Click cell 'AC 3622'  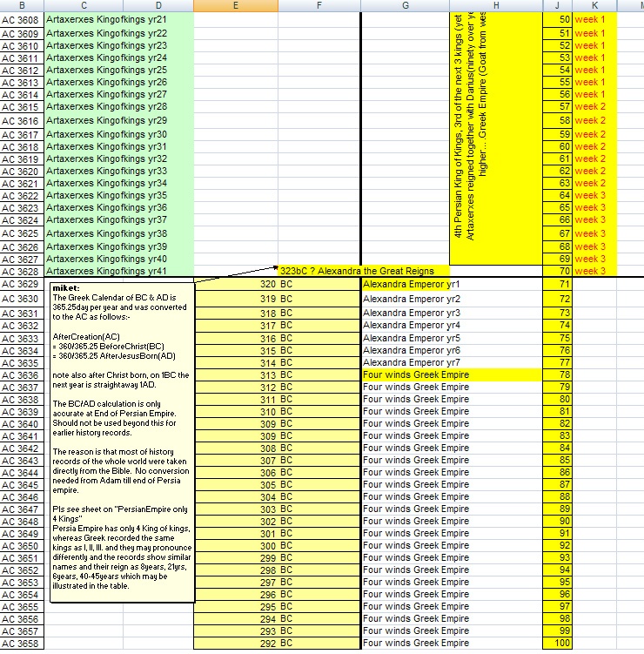coord(22,195)
